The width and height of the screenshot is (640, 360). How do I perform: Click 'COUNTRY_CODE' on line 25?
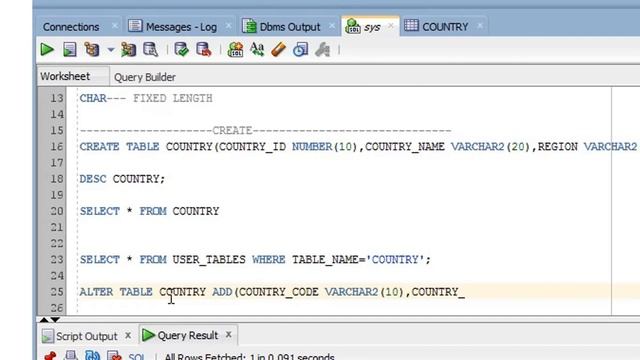[x=279, y=292]
